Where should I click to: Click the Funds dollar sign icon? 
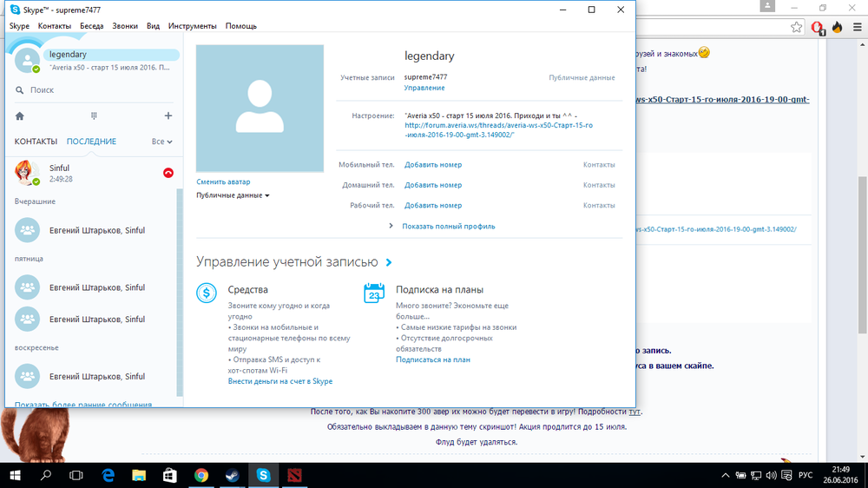click(x=207, y=293)
